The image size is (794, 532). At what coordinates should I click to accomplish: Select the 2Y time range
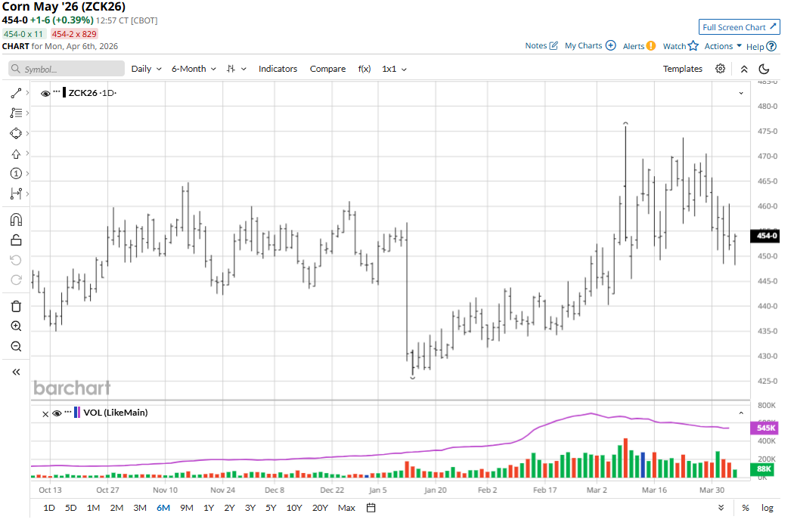click(x=229, y=508)
